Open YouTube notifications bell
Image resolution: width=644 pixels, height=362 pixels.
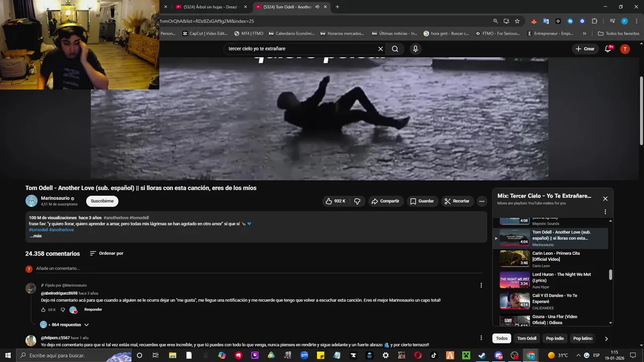pyautogui.click(x=608, y=49)
